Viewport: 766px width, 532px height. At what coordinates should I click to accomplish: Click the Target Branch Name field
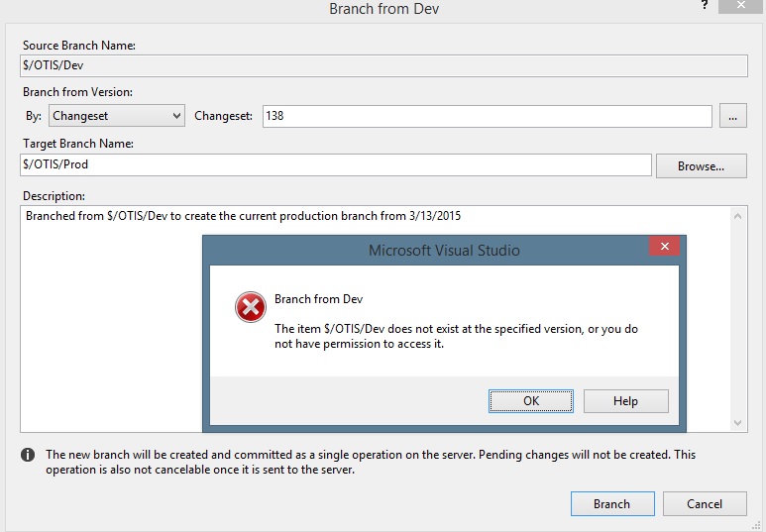[336, 164]
